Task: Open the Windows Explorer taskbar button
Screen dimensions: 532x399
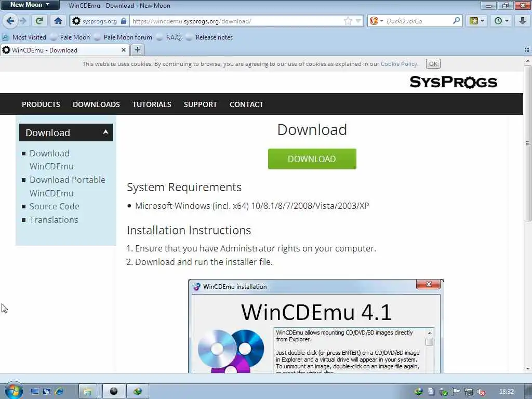Action: 88,392
